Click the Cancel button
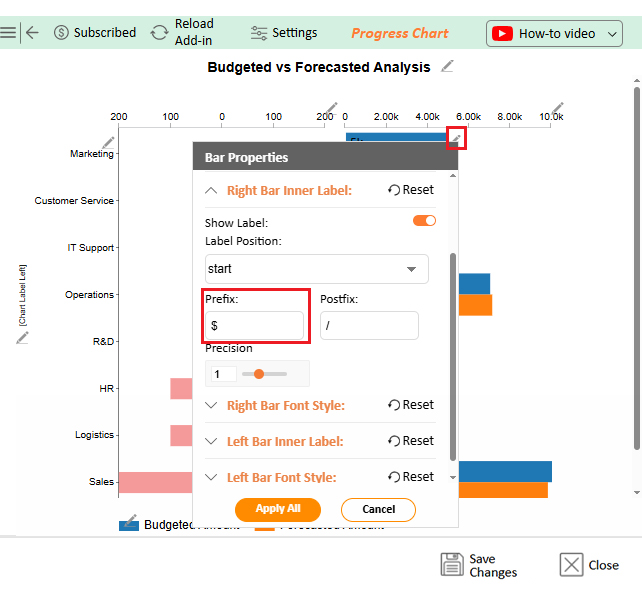 pos(378,510)
